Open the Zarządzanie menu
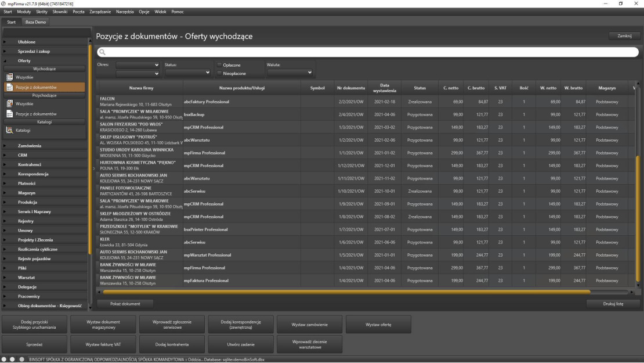Image resolution: width=644 pixels, height=363 pixels. 100,12
